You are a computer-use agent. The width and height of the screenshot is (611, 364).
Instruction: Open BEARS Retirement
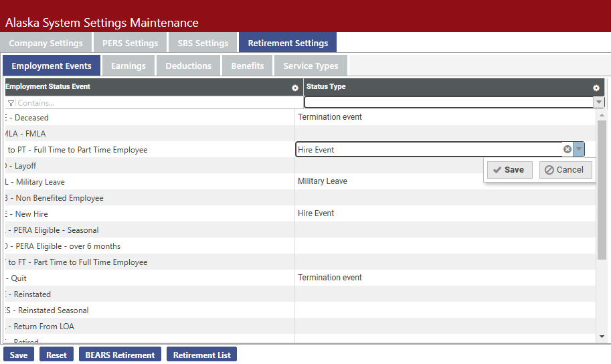tap(120, 355)
